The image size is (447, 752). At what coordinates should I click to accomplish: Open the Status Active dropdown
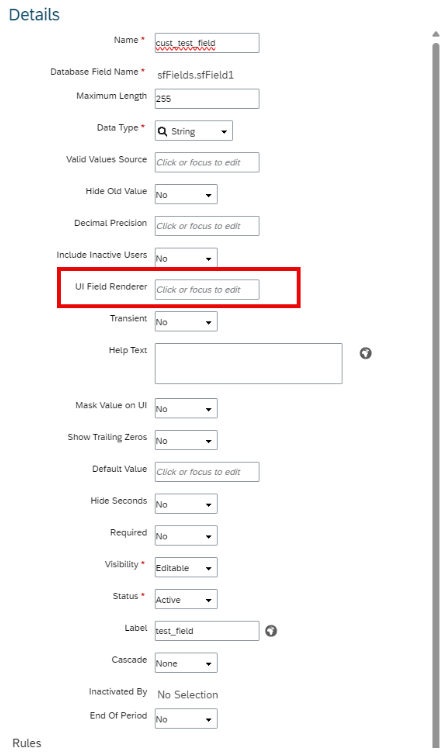pos(186,599)
